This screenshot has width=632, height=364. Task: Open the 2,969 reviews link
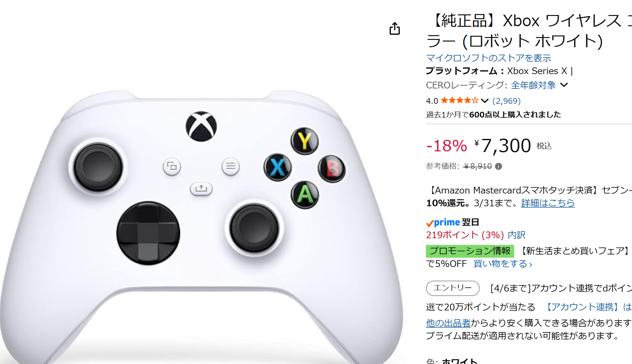coord(506,101)
